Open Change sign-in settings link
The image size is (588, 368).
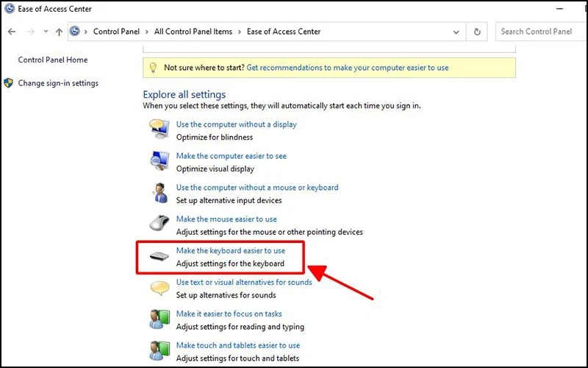[58, 83]
